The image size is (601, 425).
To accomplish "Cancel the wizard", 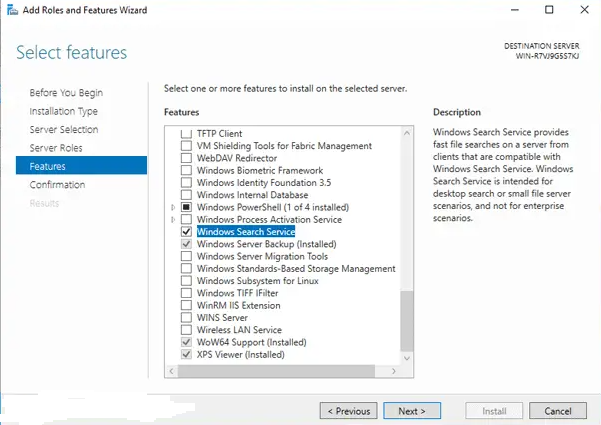I will (557, 411).
